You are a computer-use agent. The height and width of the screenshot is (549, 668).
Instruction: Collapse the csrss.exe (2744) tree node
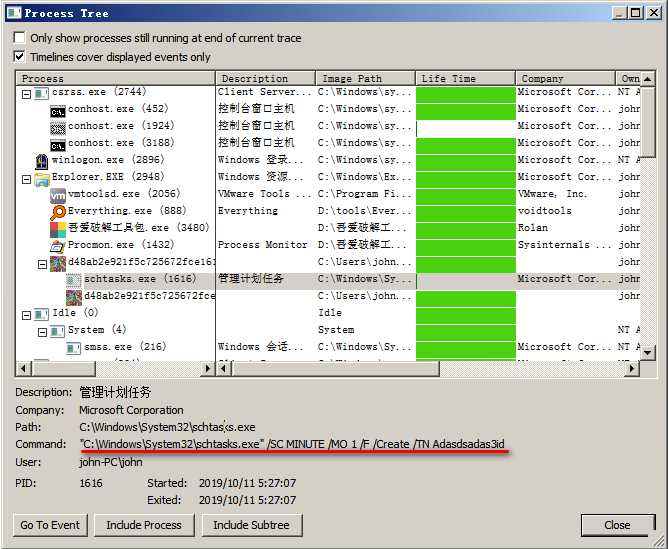[26, 94]
